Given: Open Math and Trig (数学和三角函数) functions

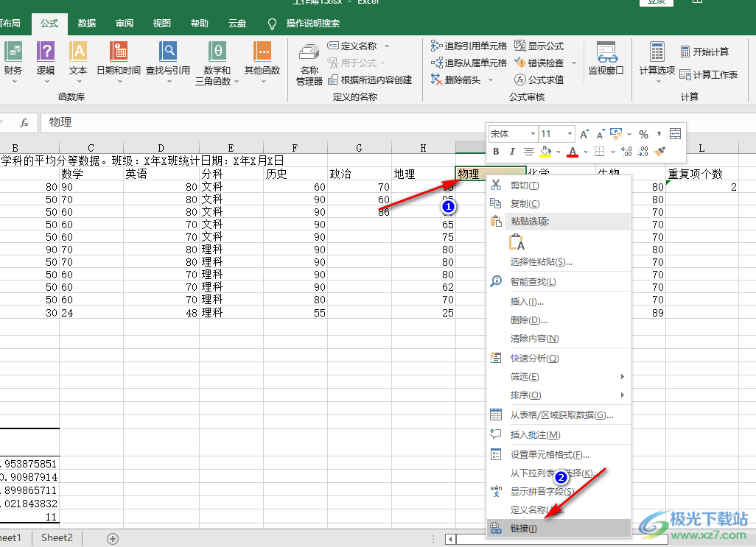Looking at the screenshot, I should click(x=217, y=63).
